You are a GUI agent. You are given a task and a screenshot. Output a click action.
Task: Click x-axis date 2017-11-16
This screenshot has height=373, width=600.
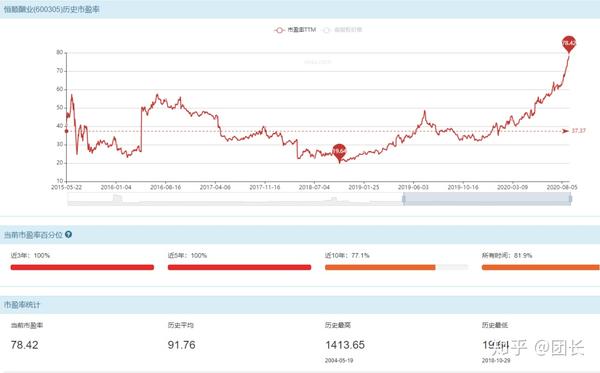coord(265,187)
